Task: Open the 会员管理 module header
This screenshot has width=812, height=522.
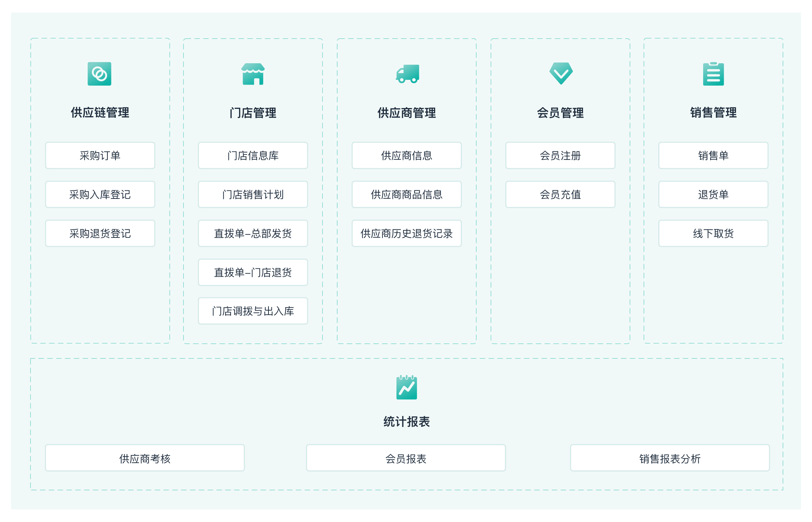Action: click(x=560, y=113)
